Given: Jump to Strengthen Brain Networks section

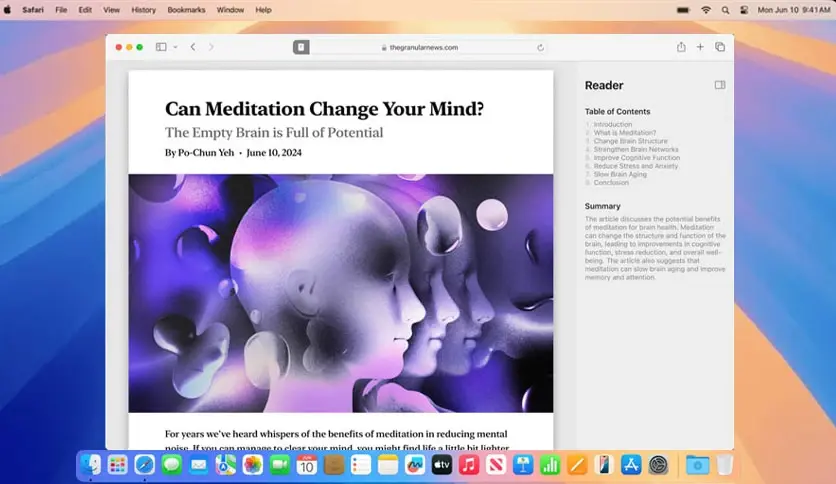Looking at the screenshot, I should click(x=636, y=149).
